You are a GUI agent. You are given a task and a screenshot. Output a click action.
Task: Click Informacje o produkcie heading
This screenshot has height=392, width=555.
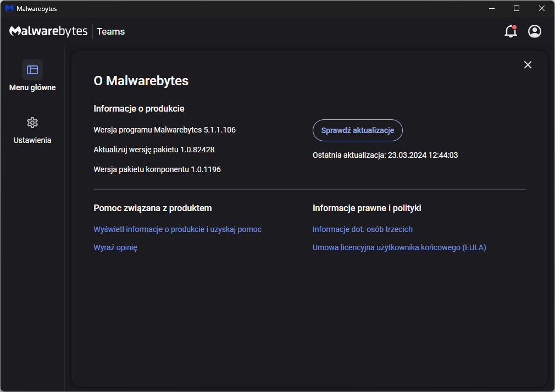138,109
